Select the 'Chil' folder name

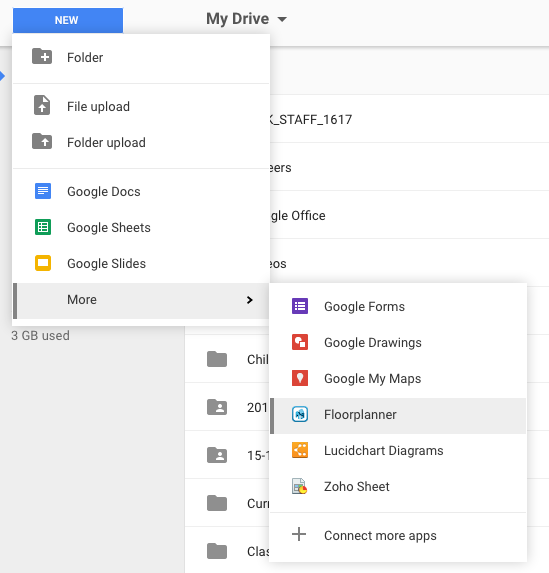[x=258, y=359]
